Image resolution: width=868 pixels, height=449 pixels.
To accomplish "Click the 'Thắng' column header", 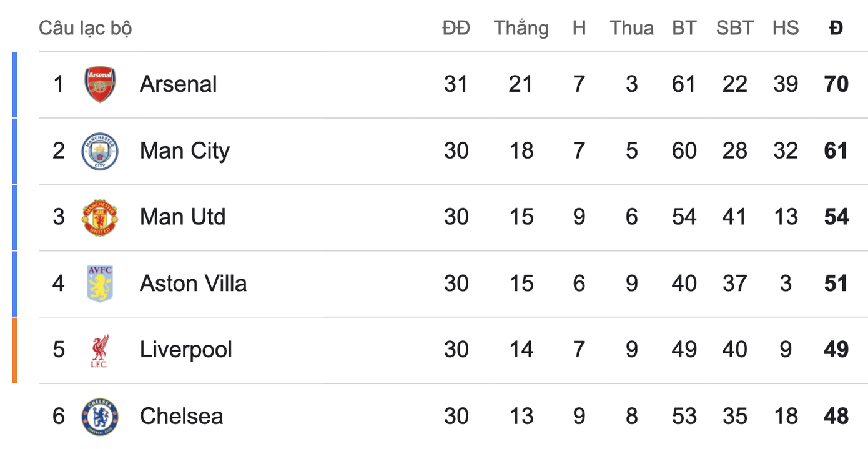I will click(x=521, y=28).
